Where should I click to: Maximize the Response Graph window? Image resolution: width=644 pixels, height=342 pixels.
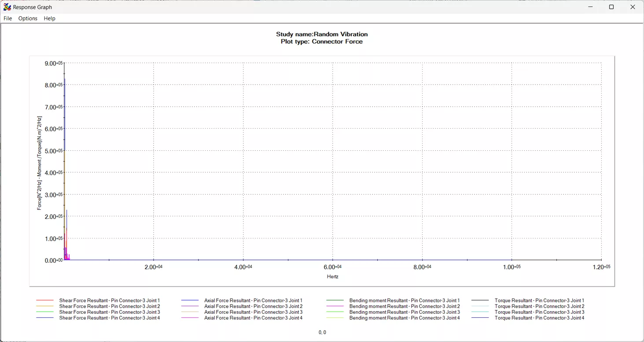click(x=611, y=7)
